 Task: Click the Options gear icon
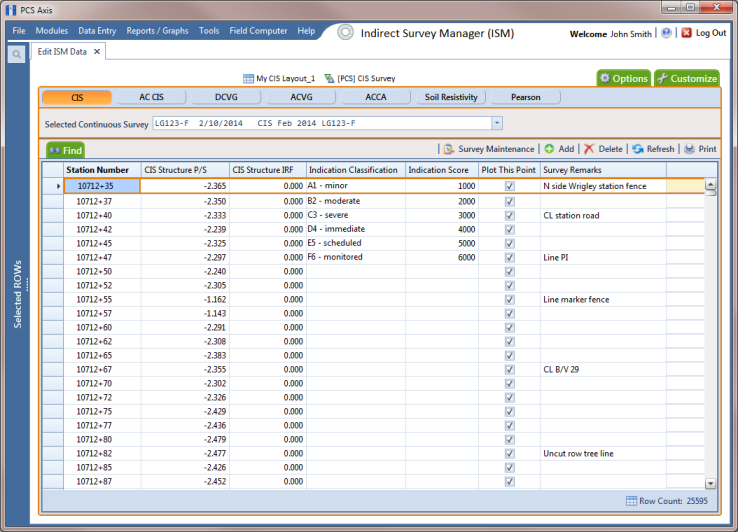(x=605, y=78)
